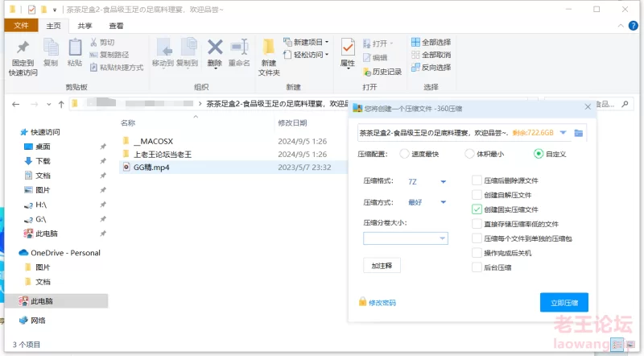Screen dimensions: 644x356
Task: Click the Pin to Quick Access (固定到快速访问) icon
Action: point(23,48)
